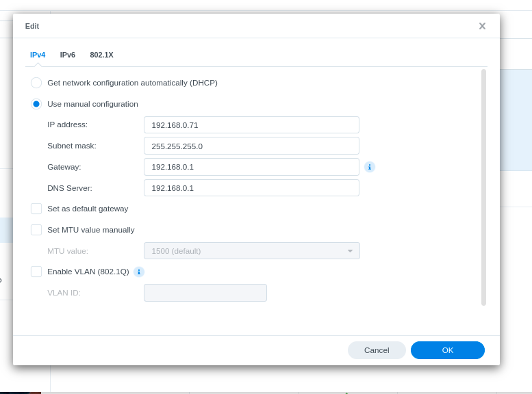This screenshot has height=394, width=532.
Task: Click the DNS Server input field
Action: (x=251, y=188)
